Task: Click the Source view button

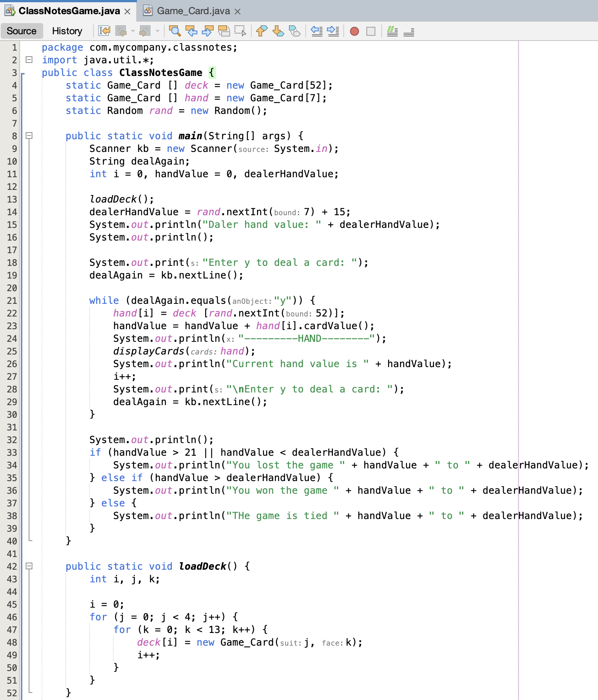Action: pyautogui.click(x=21, y=31)
